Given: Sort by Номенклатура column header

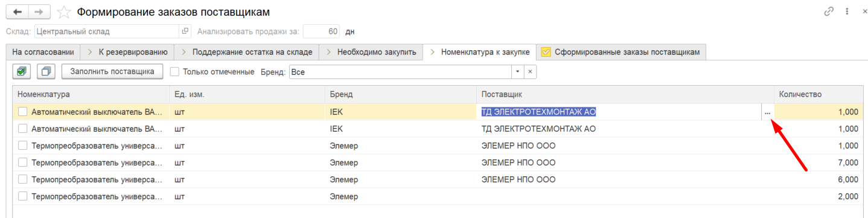Looking at the screenshot, I should [91, 95].
